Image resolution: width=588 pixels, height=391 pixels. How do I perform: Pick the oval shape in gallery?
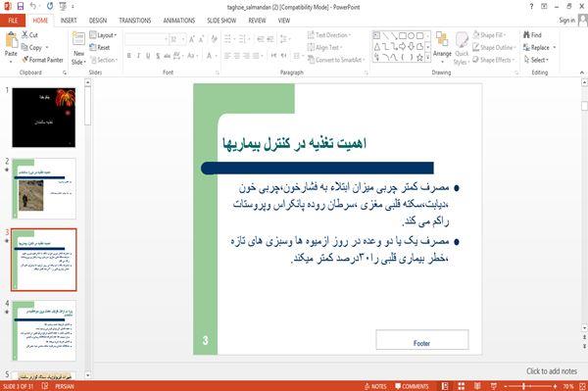click(411, 36)
